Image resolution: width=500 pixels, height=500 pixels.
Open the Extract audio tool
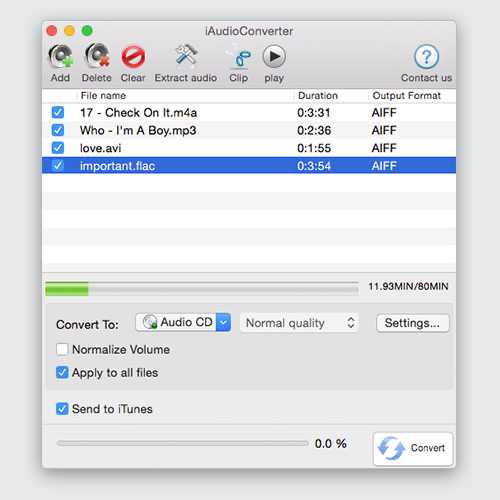click(186, 55)
